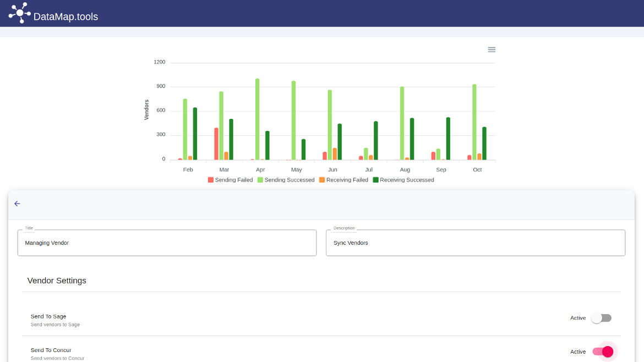Click the DataMap.tools network logo icon
The image size is (644, 362).
[20, 13]
